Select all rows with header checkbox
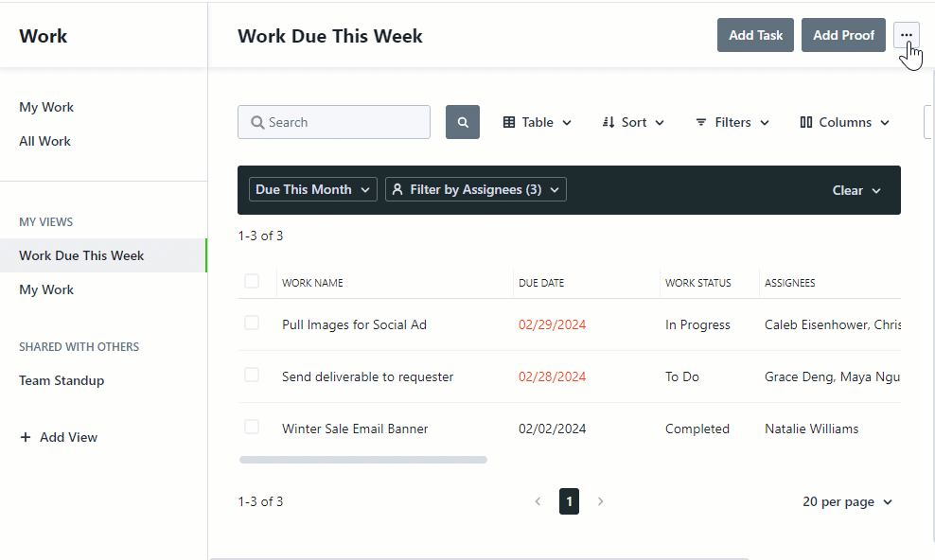Screen dimensions: 935x560 tap(252, 281)
